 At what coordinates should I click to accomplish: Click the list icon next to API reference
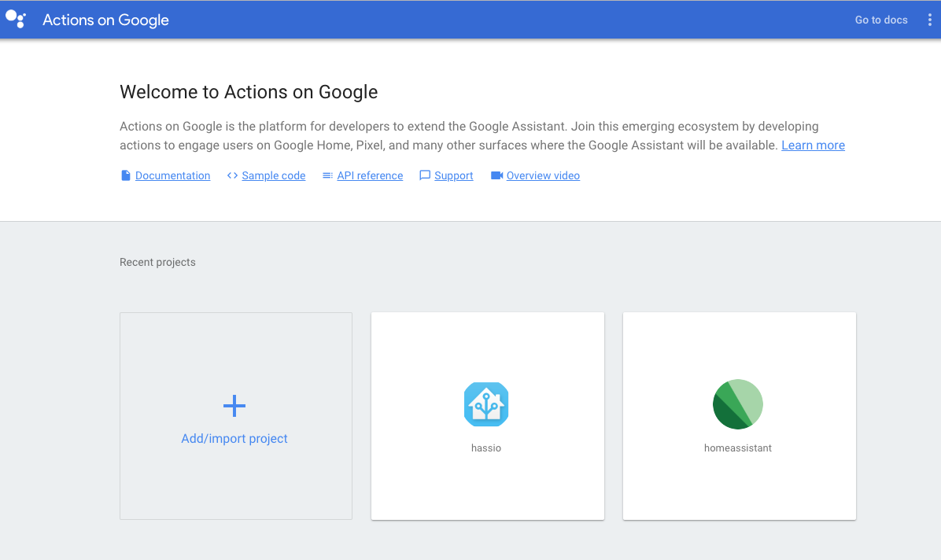coord(327,175)
